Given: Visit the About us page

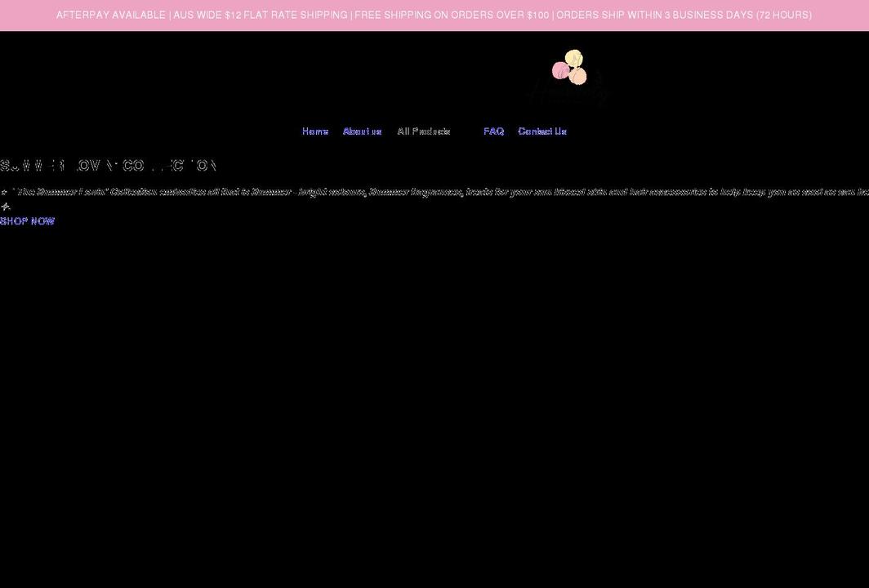Looking at the screenshot, I should coord(362,131).
